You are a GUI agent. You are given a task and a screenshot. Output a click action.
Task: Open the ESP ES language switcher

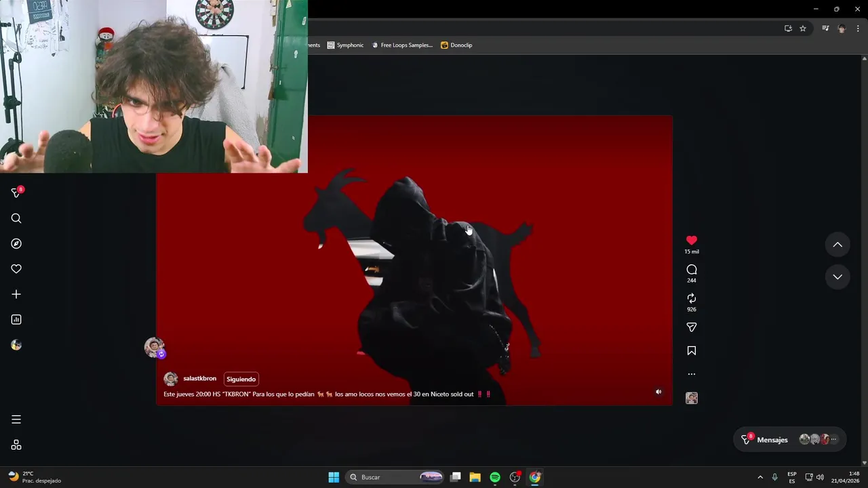pyautogui.click(x=792, y=477)
